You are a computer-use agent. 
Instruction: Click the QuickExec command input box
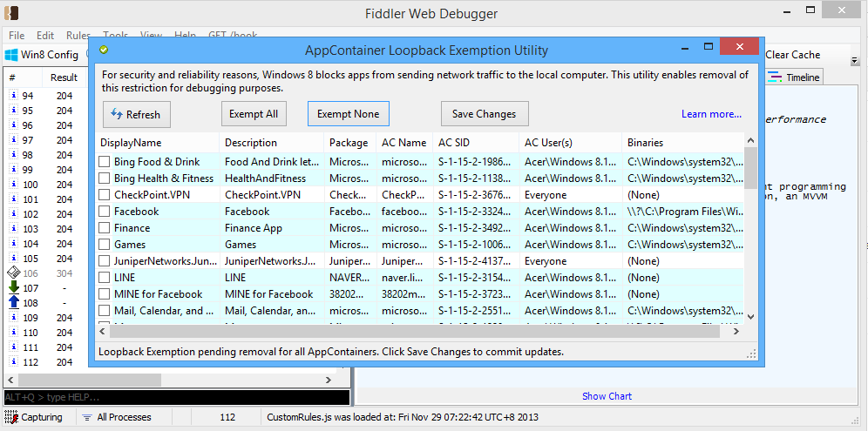point(177,397)
